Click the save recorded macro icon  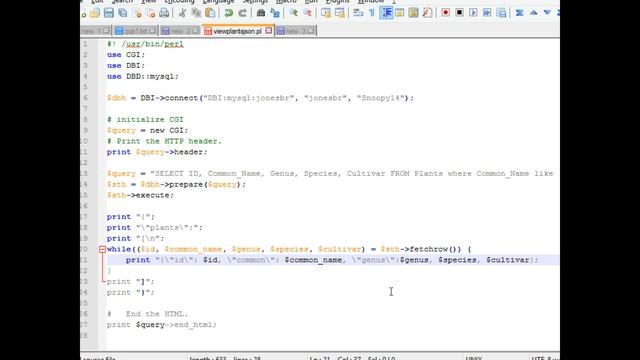pyautogui.click(x=501, y=13)
